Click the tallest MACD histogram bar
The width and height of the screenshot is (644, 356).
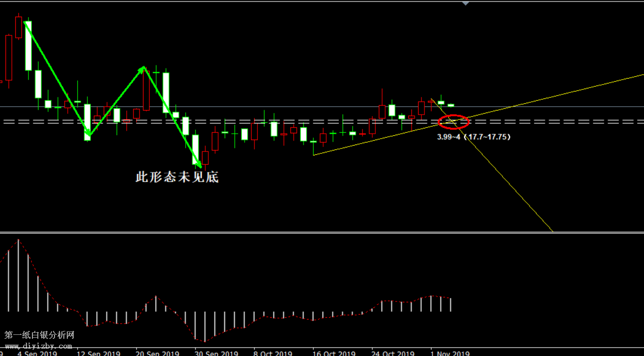(x=18, y=275)
